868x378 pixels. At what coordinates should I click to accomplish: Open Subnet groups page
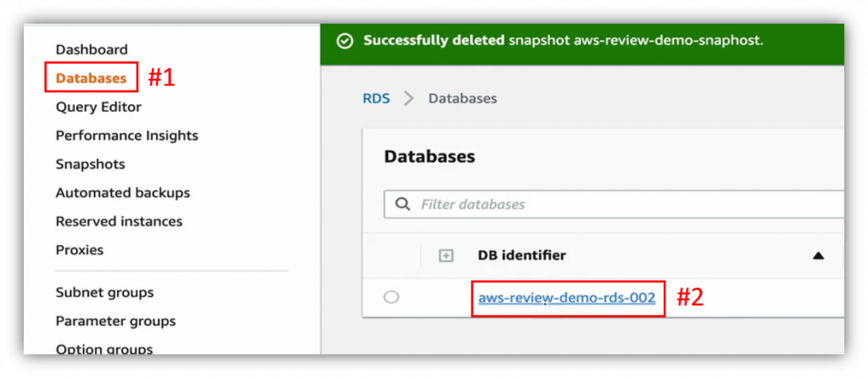click(x=104, y=292)
